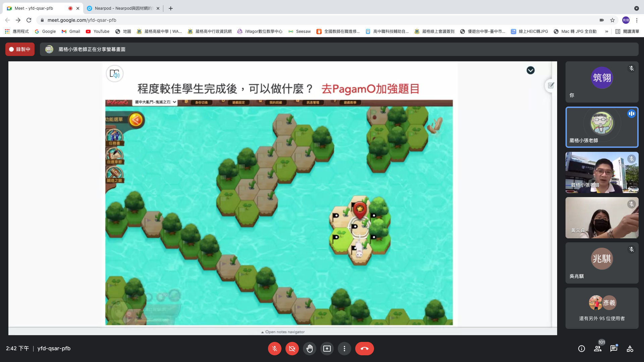644x362 pixels.
Task: Open a new browser tab
Action: (x=171, y=8)
